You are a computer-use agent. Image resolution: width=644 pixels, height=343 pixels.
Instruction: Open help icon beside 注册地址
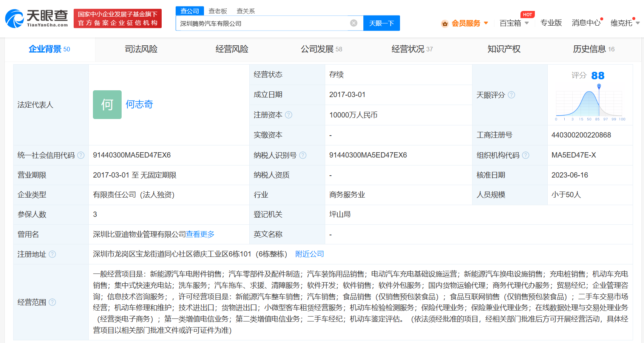(53, 254)
